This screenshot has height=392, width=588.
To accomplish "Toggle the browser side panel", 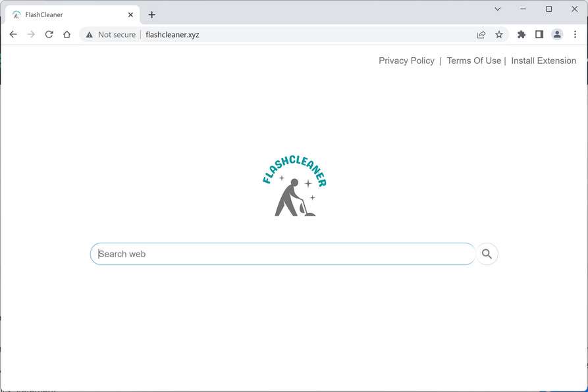I will 539,34.
